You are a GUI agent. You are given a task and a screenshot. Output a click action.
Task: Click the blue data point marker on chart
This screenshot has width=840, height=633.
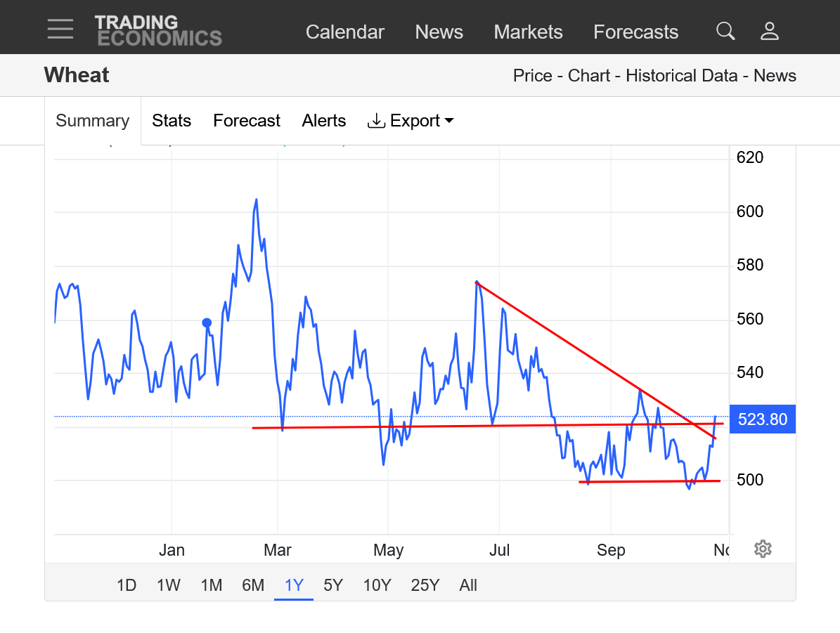(x=207, y=323)
